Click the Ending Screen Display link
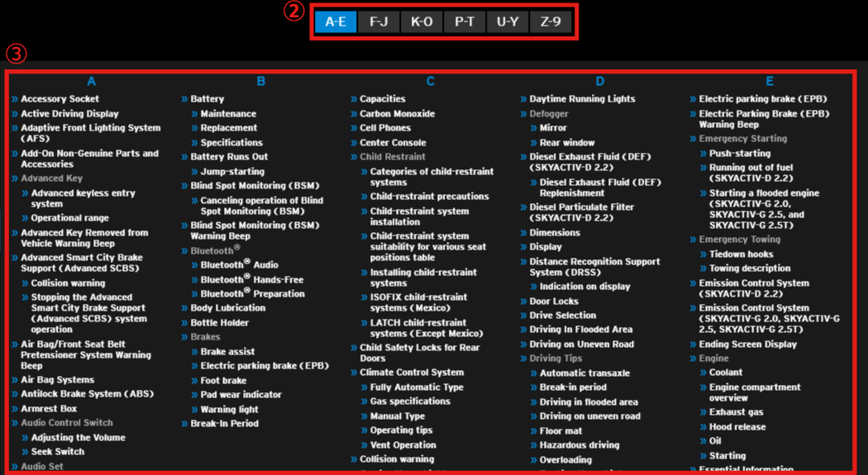 (x=747, y=344)
